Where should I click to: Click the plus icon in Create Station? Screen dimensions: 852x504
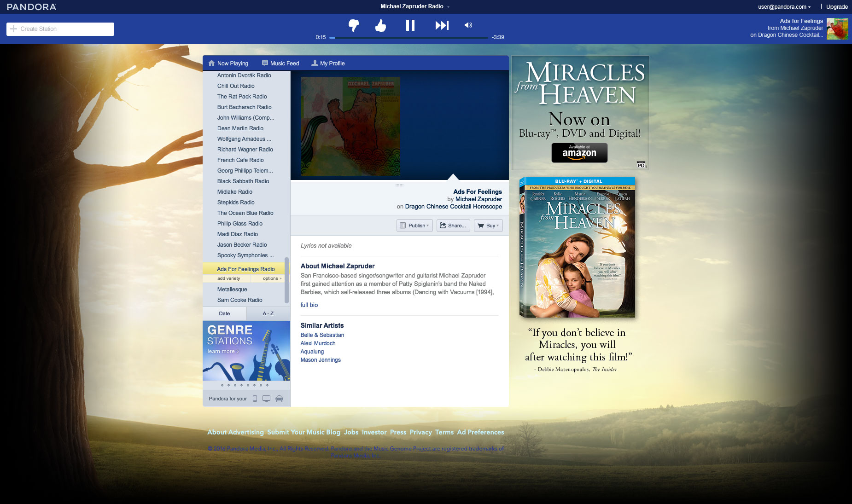(13, 29)
